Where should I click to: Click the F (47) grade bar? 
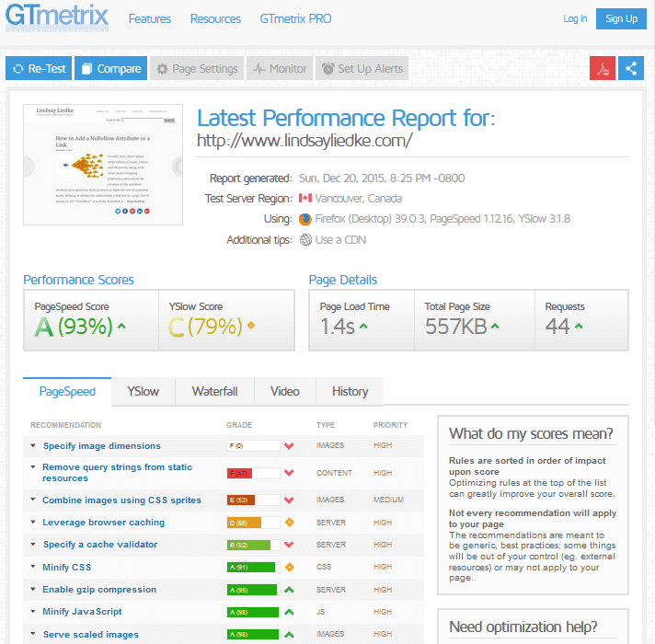[254, 473]
